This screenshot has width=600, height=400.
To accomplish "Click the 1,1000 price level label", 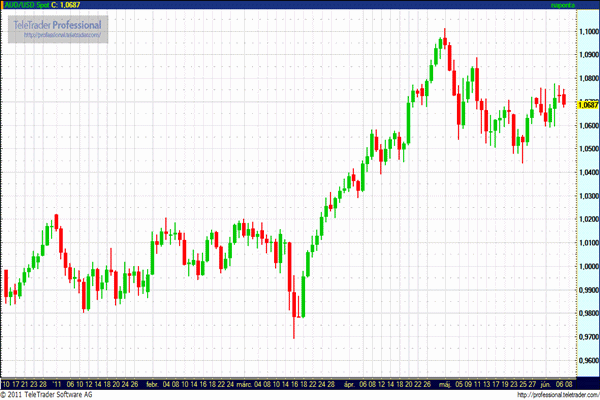I will tap(588, 32).
